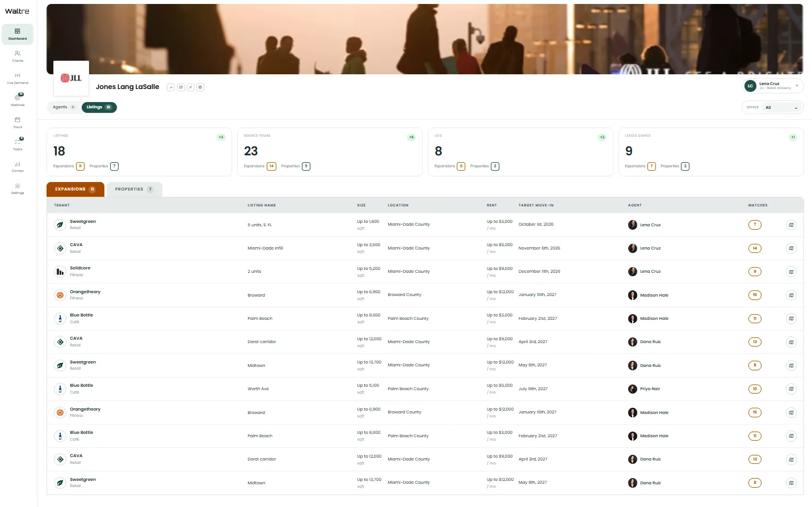The width and height of the screenshot is (812, 507).
Task: Click 'December 11th, 2026' move-in date
Action: [539, 272]
